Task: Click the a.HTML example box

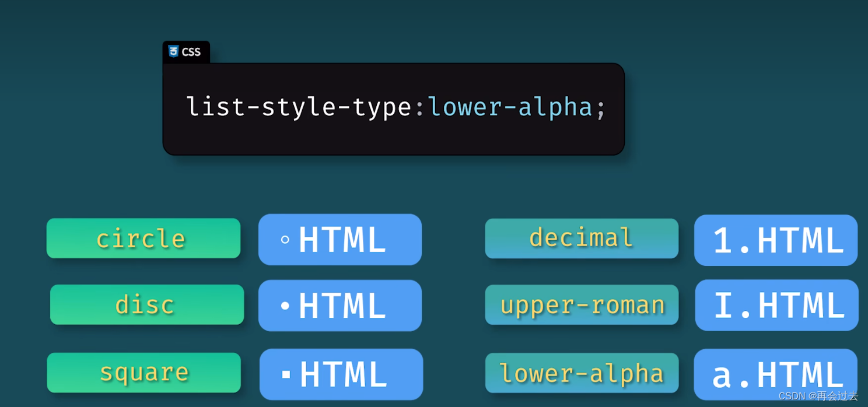Action: click(x=776, y=374)
